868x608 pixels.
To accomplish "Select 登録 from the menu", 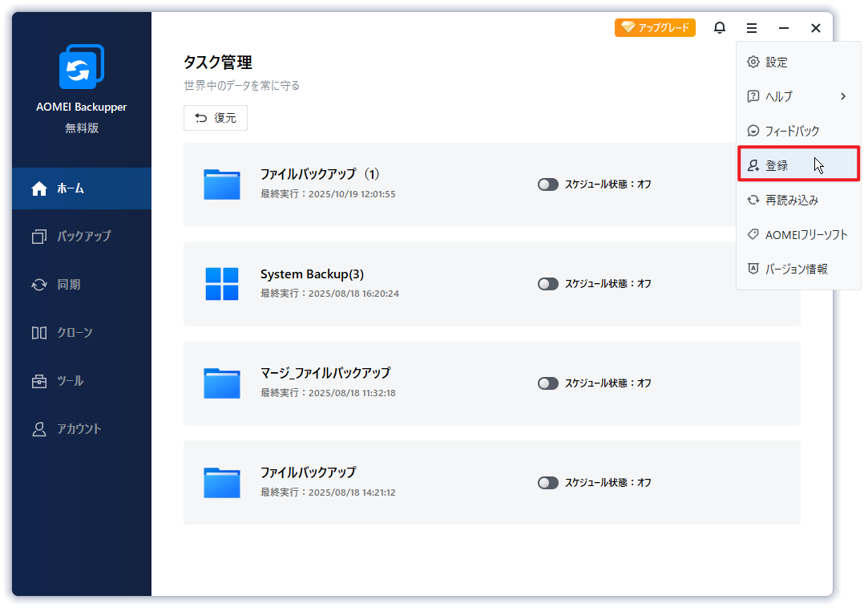I will (x=798, y=165).
